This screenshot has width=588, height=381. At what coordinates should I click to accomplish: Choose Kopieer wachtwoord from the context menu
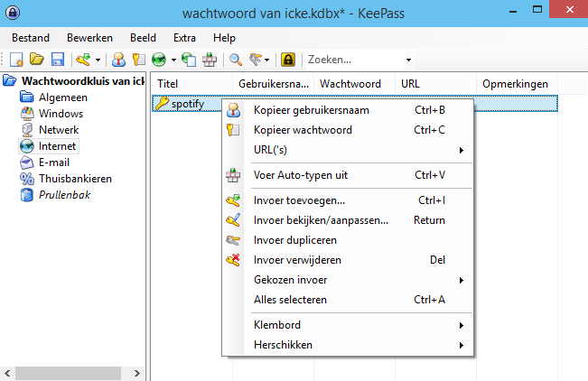[x=303, y=130]
